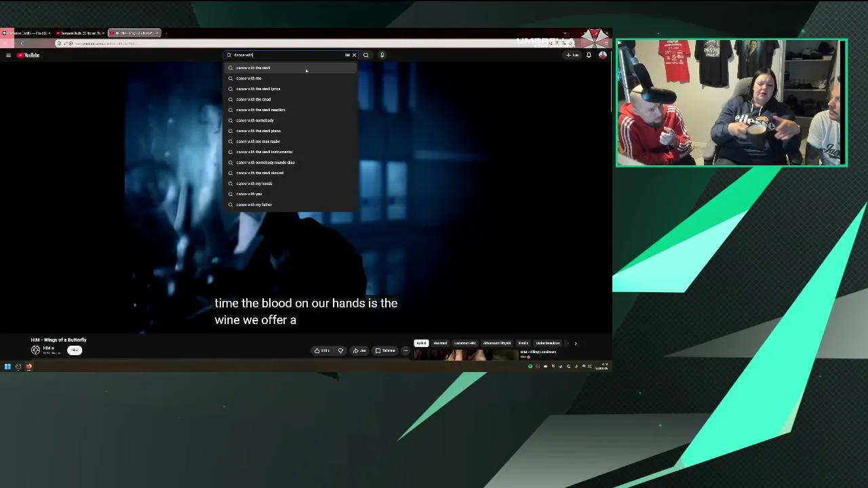Open the HIM channel avatar
The width and height of the screenshot is (868, 488).
(35, 350)
